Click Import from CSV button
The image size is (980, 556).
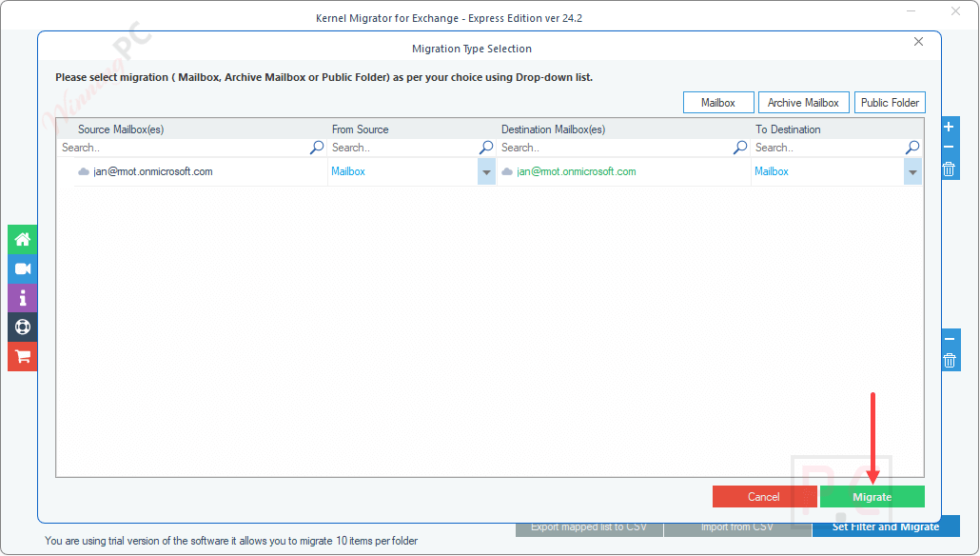tap(737, 527)
